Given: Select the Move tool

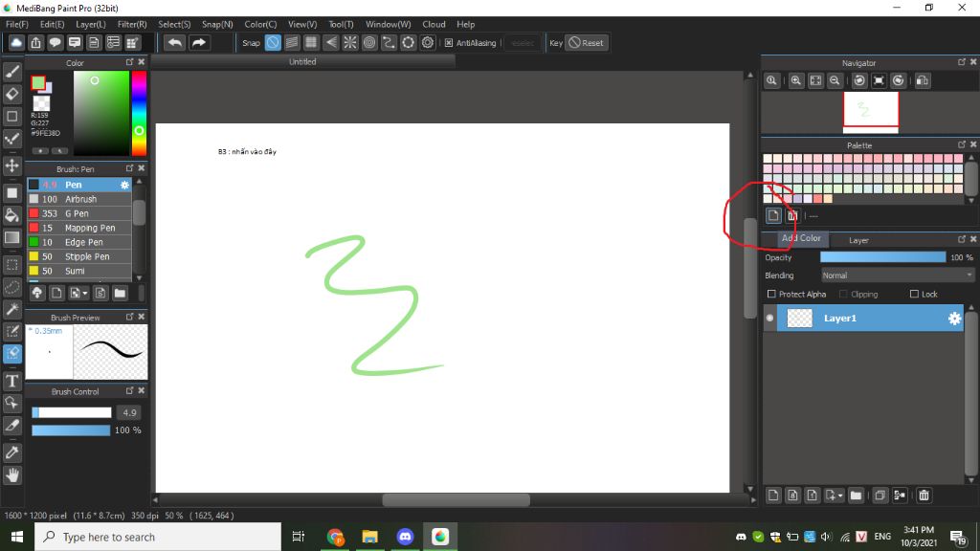Looking at the screenshot, I should [x=11, y=165].
